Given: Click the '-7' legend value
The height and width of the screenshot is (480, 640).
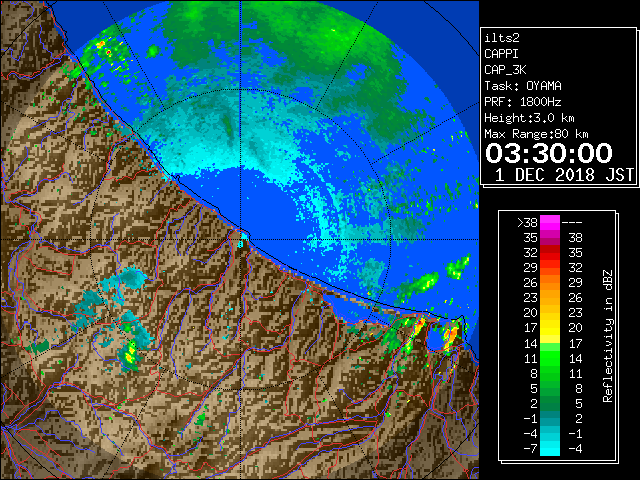Looking at the screenshot, I should click(530, 449).
